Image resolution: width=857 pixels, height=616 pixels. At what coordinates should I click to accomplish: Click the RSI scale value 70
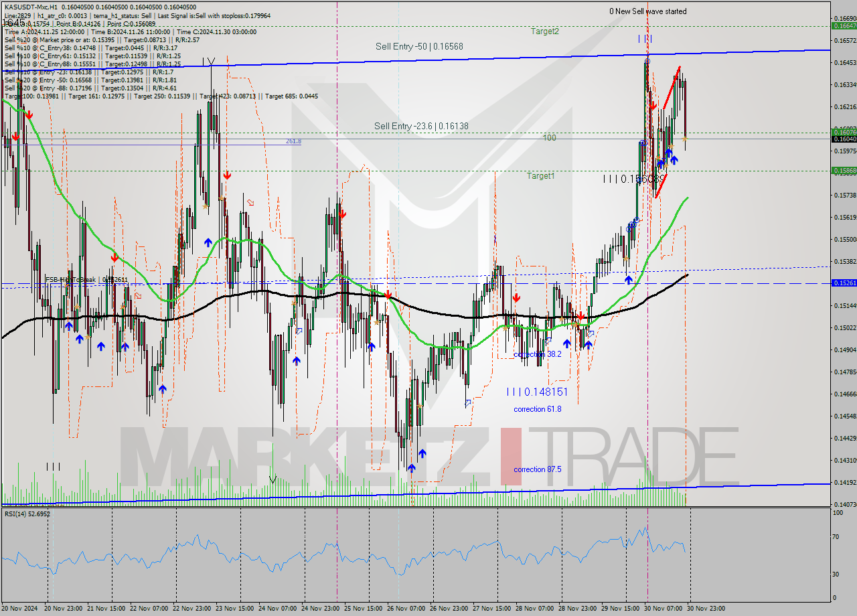click(836, 537)
